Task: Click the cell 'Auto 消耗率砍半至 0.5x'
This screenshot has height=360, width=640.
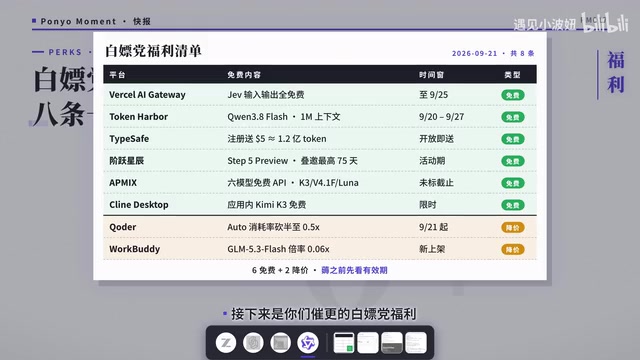Action: point(273,227)
